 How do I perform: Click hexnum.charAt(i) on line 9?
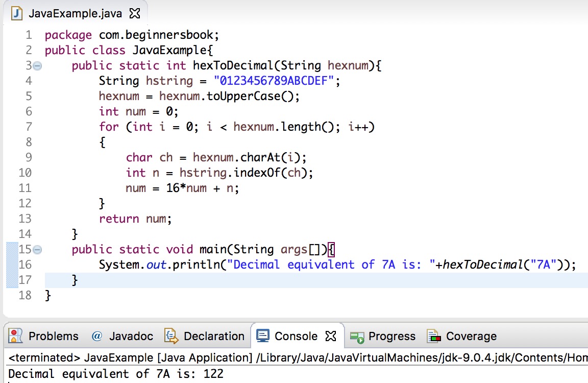[x=247, y=158]
